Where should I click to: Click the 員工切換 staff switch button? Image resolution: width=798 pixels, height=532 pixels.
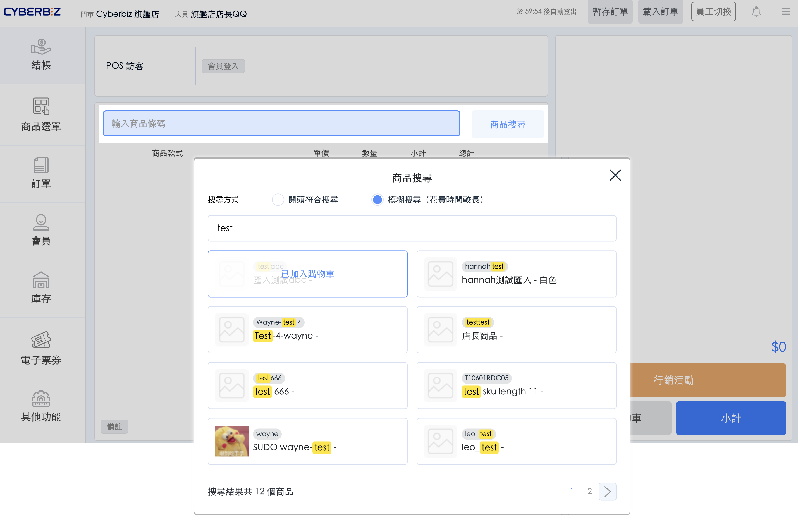point(713,12)
